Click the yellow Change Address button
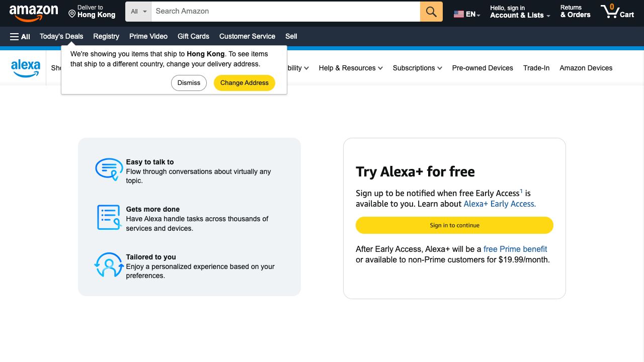 [245, 83]
